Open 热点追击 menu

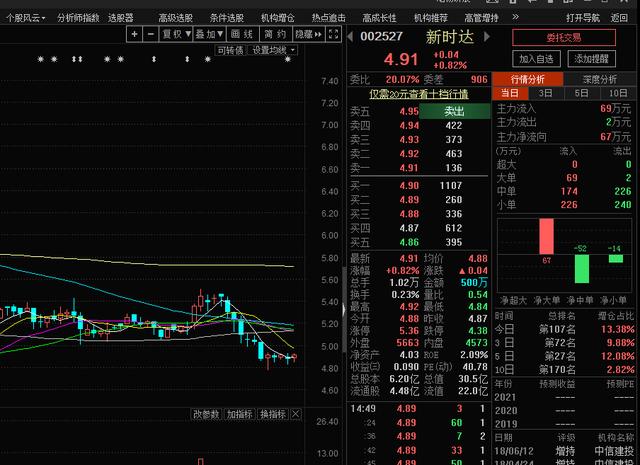coord(329,18)
